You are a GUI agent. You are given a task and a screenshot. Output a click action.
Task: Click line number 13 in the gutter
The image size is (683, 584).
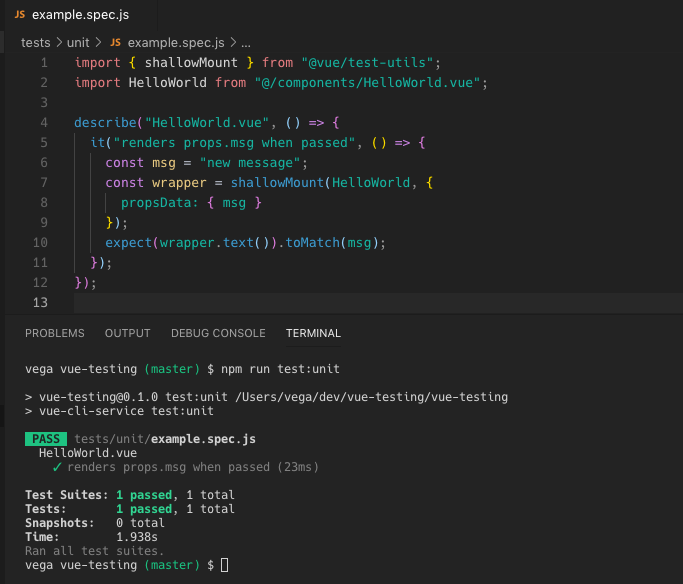point(41,303)
